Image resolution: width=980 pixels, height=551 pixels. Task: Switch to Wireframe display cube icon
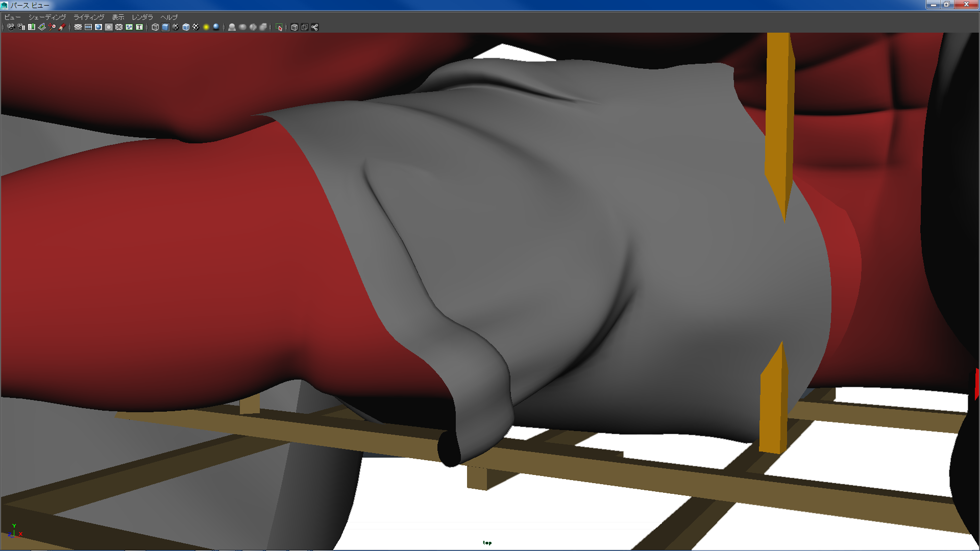[155, 27]
